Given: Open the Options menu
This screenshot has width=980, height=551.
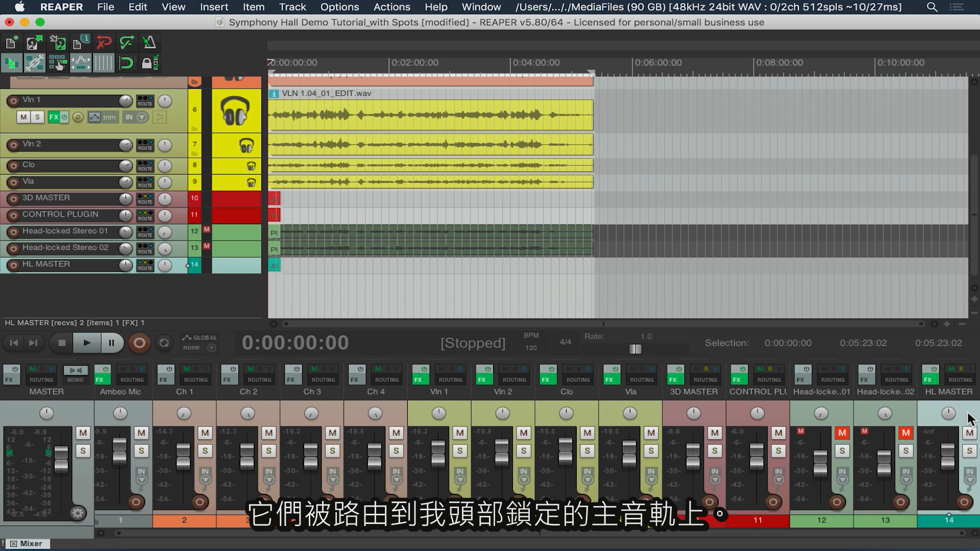Looking at the screenshot, I should [339, 7].
